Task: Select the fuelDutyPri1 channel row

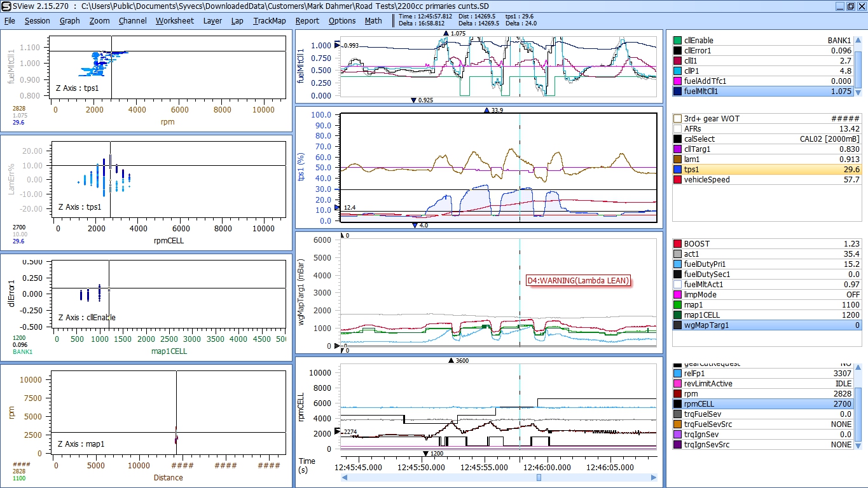Action: [x=767, y=264]
